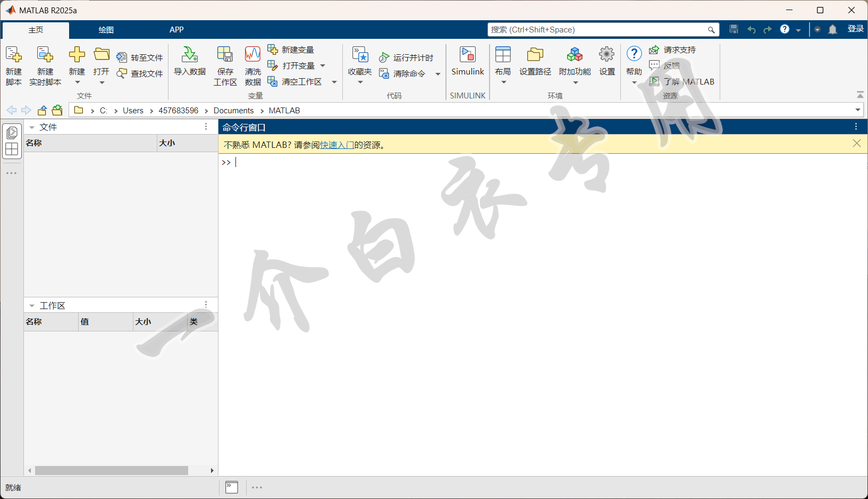Click 运行并计时 (Run and Time)
868x499 pixels.
[406, 57]
